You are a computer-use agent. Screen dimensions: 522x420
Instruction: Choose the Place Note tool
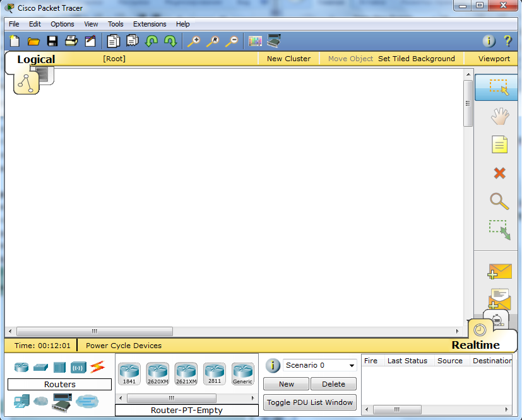pyautogui.click(x=500, y=144)
